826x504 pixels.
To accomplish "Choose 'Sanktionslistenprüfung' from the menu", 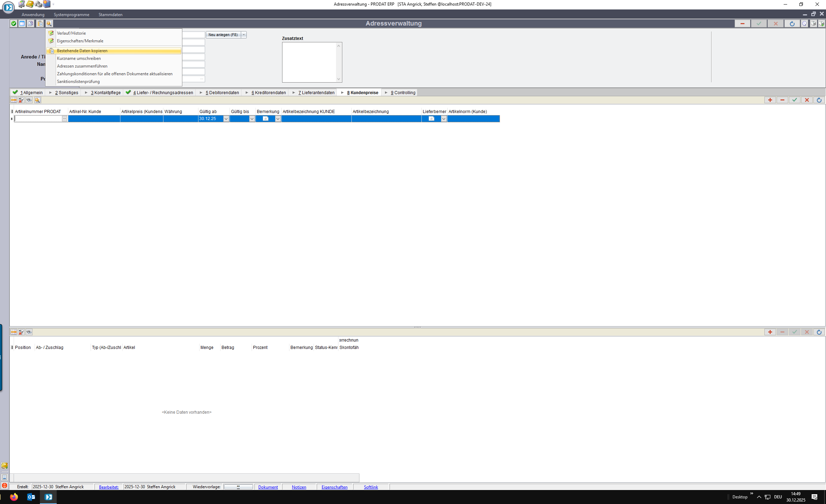I will (x=78, y=82).
